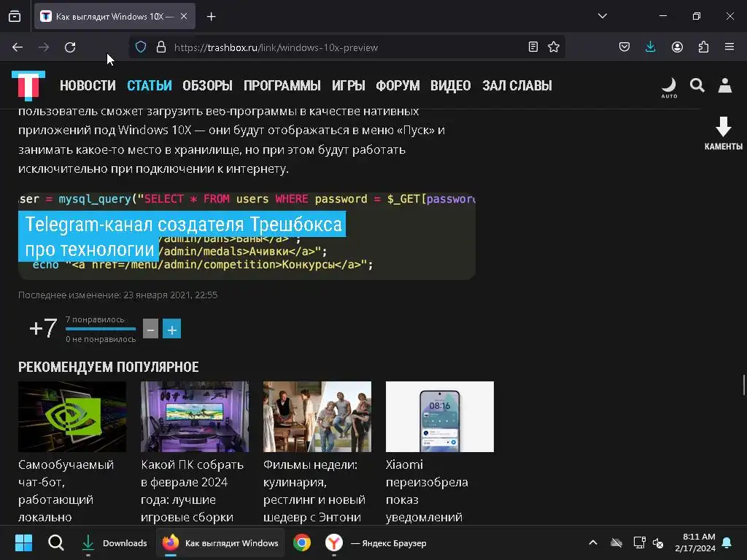
Task: Toggle reader view for the article
Action: [533, 47]
